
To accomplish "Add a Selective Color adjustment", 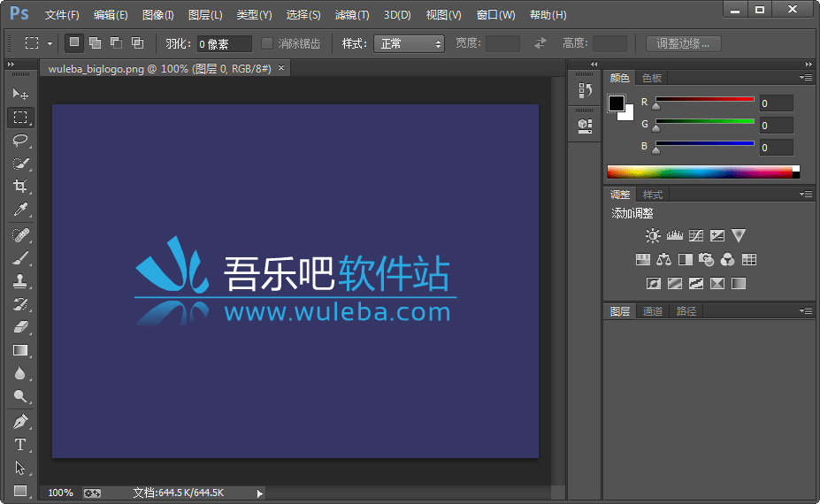I will point(717,283).
